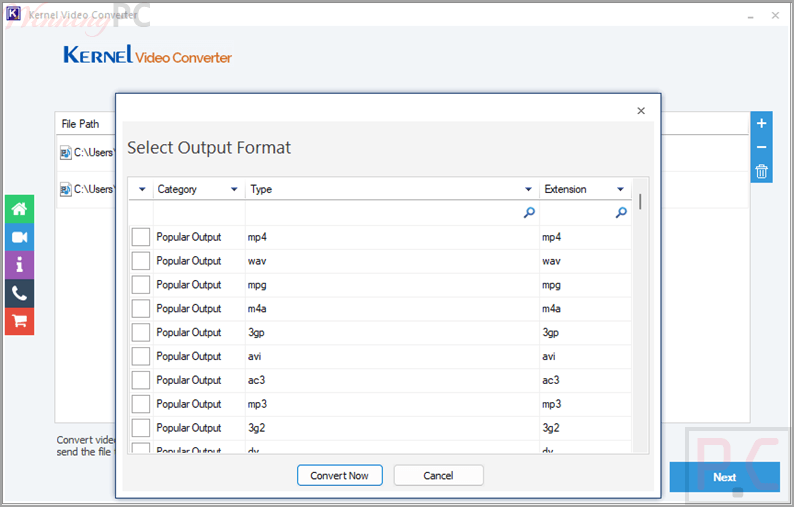
Task: Click the trash delete-all icon
Action: (761, 171)
